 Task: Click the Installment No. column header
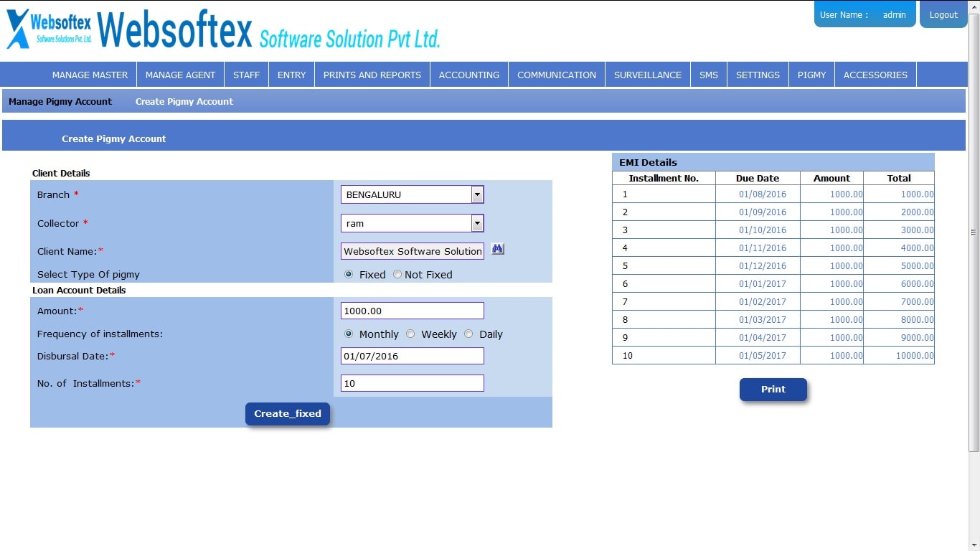click(x=664, y=178)
